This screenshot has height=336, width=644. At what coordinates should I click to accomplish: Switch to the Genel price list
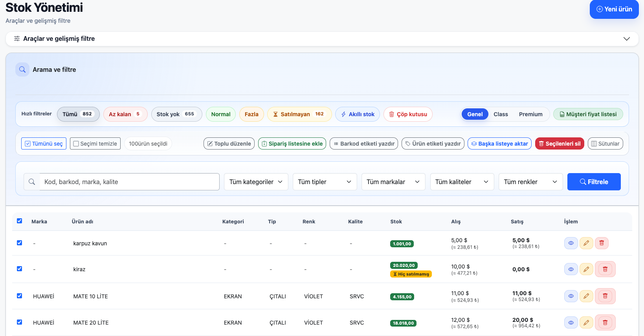(475, 114)
